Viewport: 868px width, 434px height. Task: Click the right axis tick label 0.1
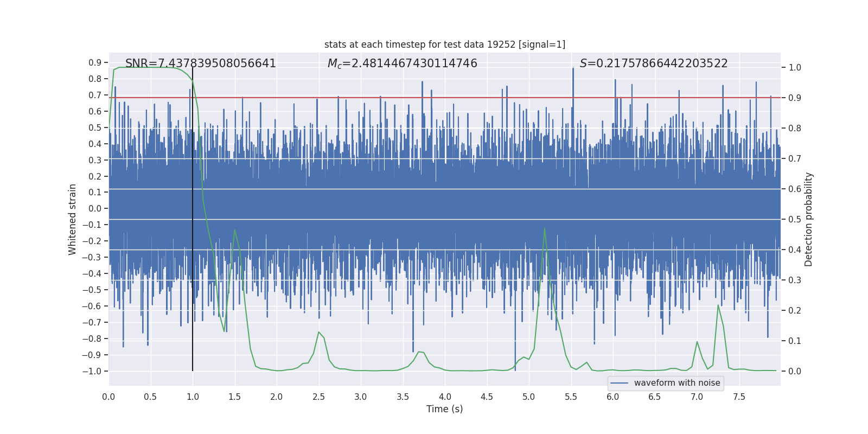[x=795, y=341]
